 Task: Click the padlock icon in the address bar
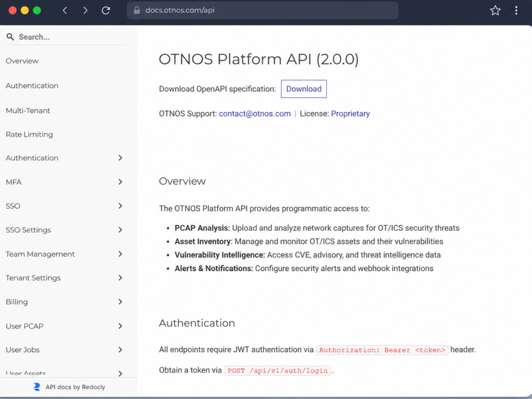tap(137, 10)
